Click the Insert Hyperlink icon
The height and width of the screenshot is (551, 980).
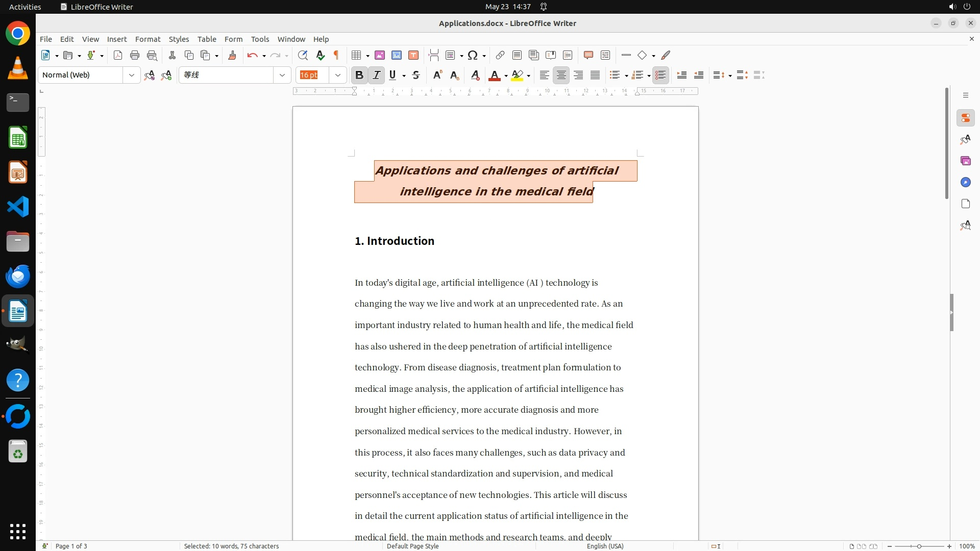(x=500, y=55)
